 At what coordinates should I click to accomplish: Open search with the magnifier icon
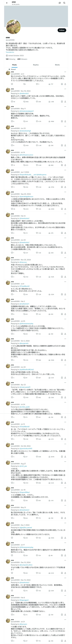[64, 3]
